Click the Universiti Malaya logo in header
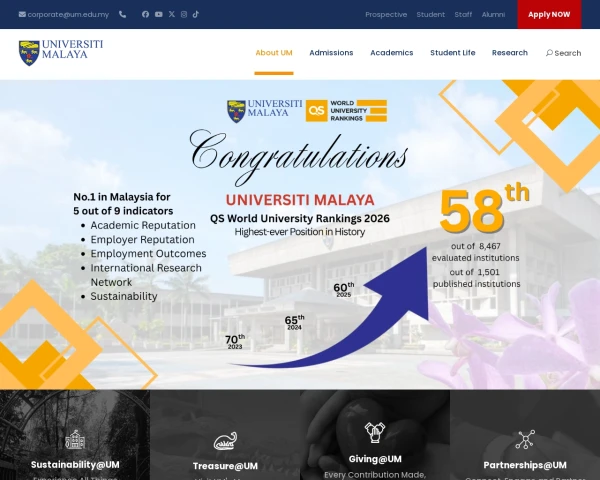Screen dimensions: 600x480 (61, 53)
